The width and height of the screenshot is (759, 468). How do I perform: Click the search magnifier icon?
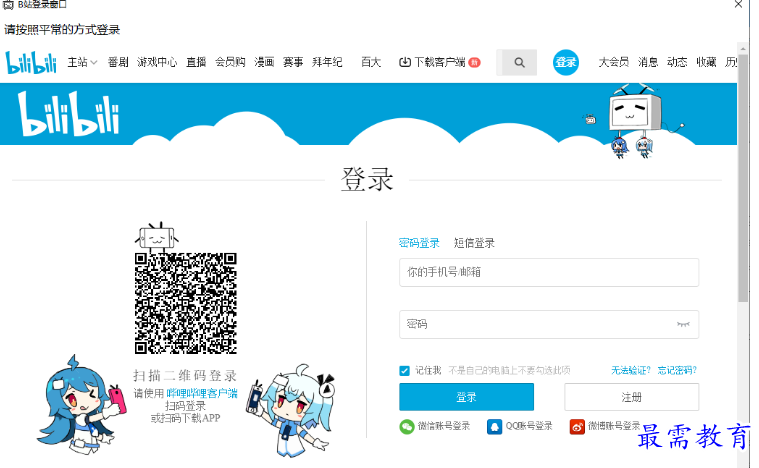(519, 62)
